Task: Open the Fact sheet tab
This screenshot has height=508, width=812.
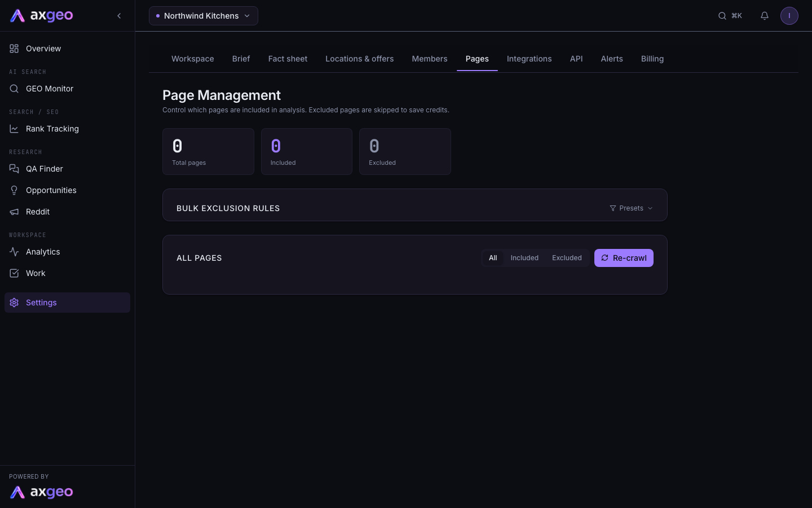Action: pyautogui.click(x=288, y=59)
